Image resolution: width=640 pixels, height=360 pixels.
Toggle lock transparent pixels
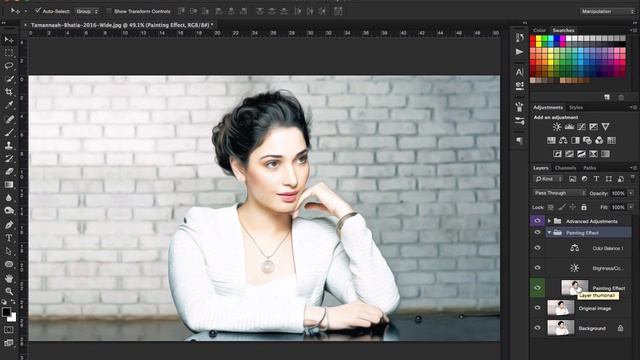[551, 207]
